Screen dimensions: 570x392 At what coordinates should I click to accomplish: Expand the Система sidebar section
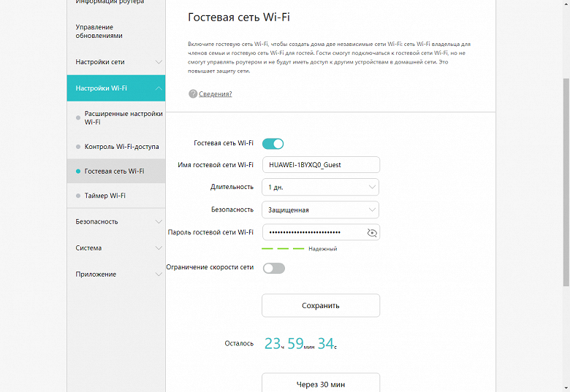(116, 247)
